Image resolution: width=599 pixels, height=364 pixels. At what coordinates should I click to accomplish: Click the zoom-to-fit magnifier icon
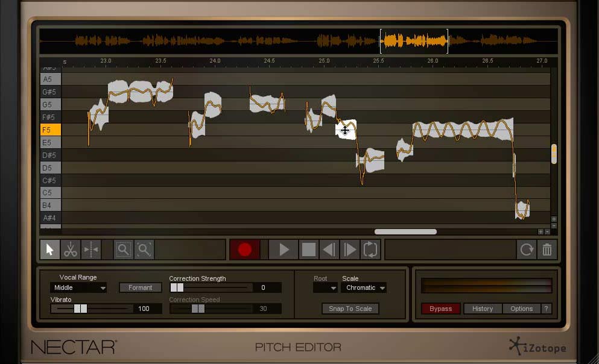tap(144, 250)
